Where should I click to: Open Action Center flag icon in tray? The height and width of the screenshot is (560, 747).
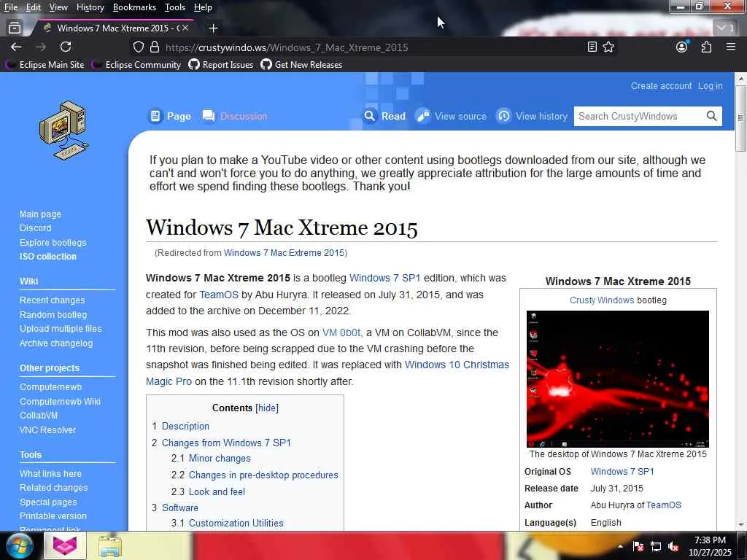(638, 546)
